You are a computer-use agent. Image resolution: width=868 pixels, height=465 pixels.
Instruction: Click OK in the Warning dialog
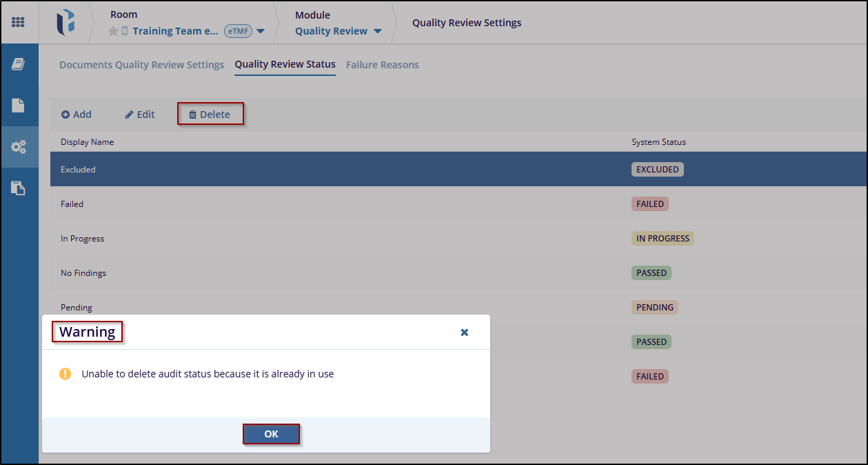271,434
